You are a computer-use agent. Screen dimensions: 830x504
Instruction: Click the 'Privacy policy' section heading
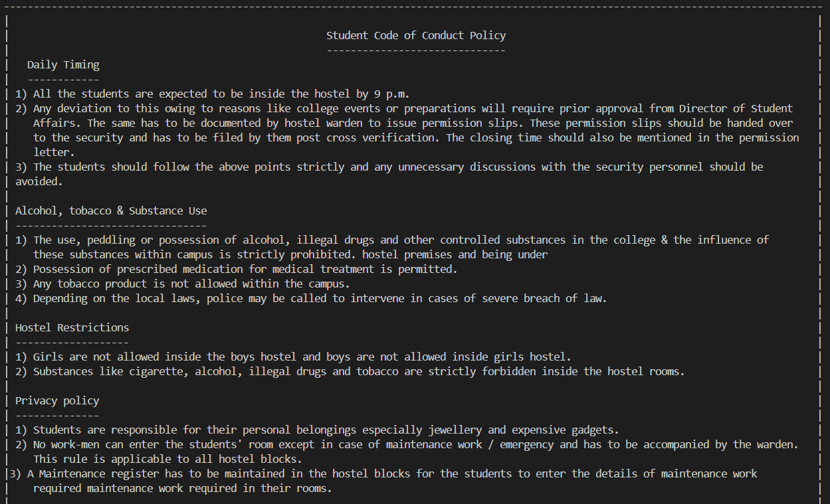pos(57,400)
